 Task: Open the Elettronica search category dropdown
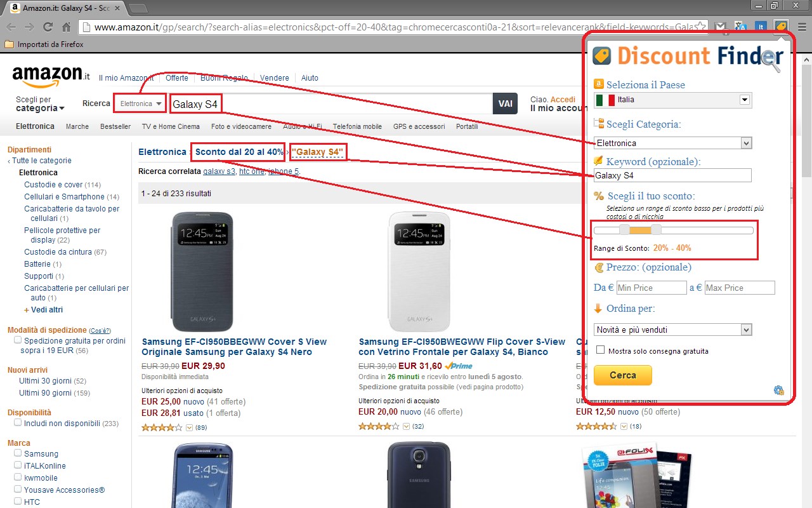pos(140,104)
